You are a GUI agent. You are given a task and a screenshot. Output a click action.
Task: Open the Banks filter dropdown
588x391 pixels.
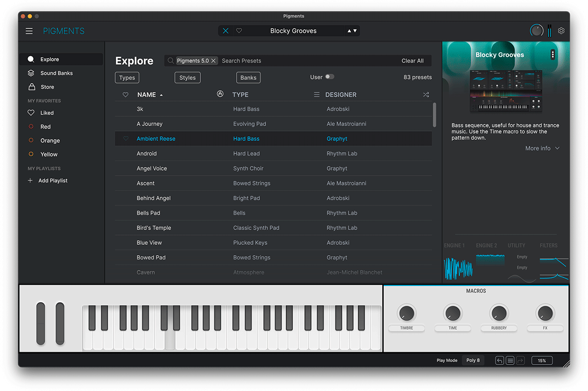click(x=248, y=78)
